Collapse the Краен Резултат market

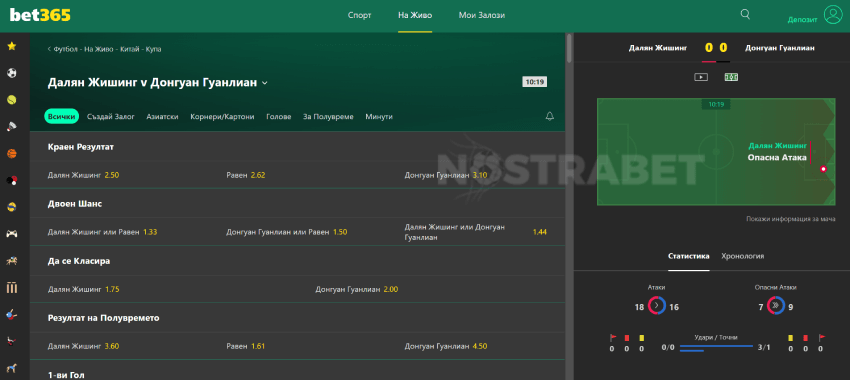click(x=298, y=147)
